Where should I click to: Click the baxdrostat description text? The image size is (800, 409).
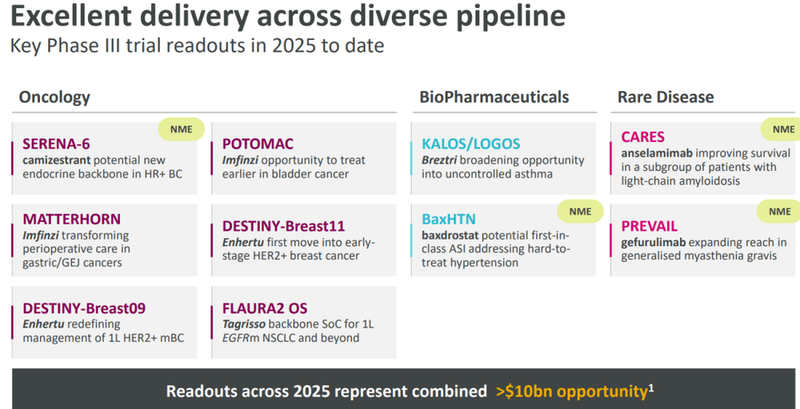tap(495, 249)
